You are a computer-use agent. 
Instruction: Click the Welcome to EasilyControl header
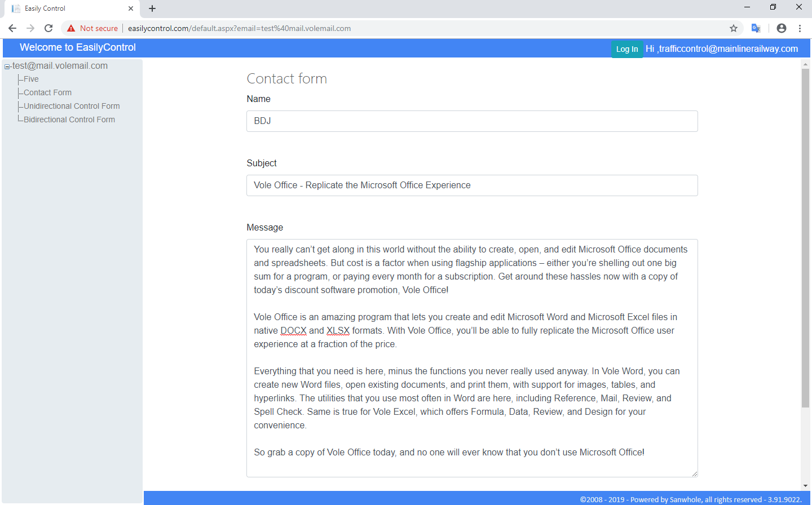click(78, 48)
